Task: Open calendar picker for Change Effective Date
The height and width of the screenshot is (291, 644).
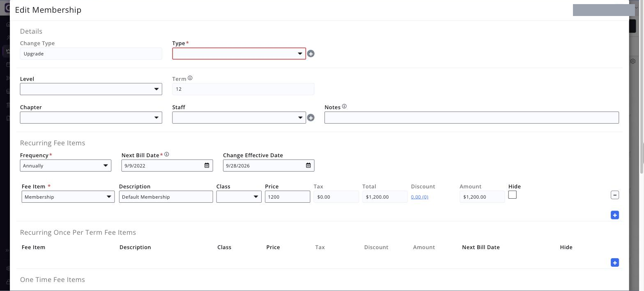Action: tap(308, 165)
